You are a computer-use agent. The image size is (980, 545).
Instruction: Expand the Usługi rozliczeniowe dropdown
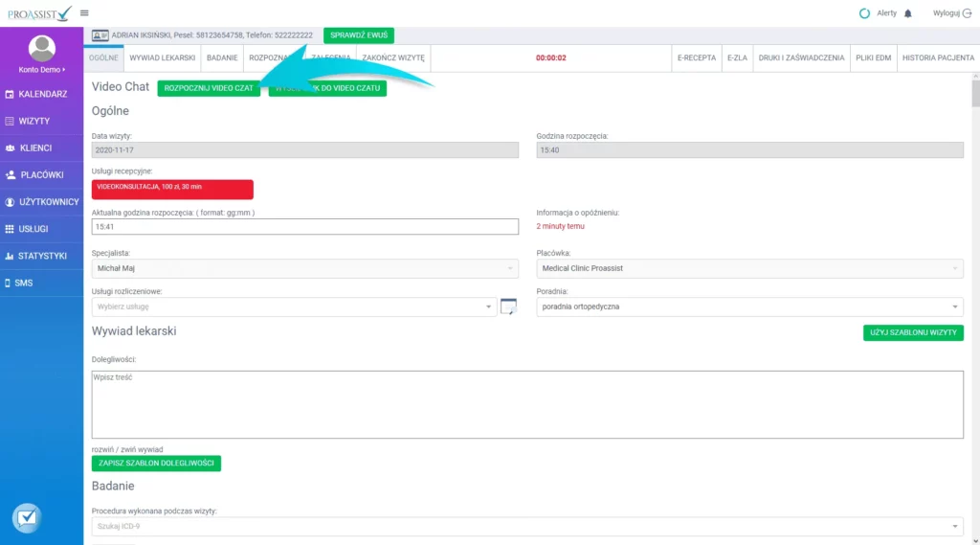point(295,307)
